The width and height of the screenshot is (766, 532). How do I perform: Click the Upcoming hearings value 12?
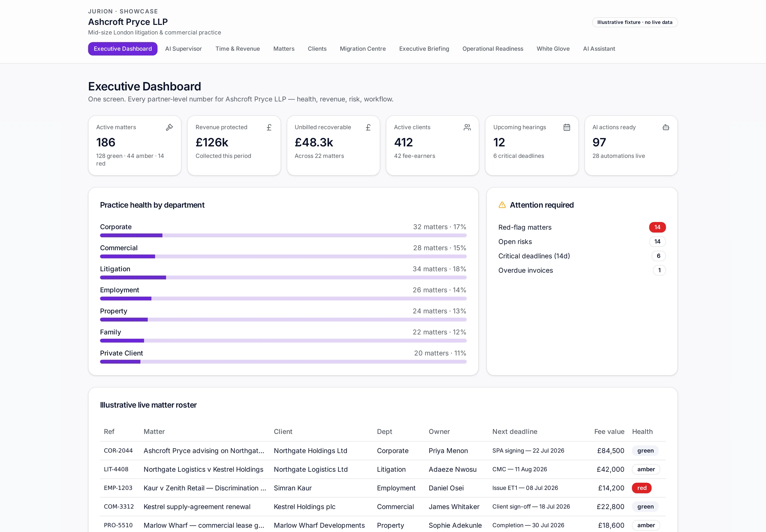499,142
